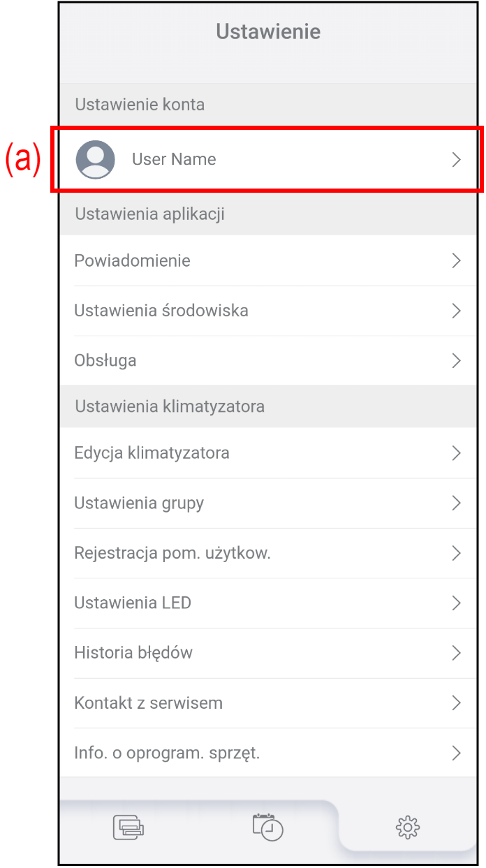486x868 pixels.
Task: Open Info. o oprogram. sprzęt.
Action: coord(167,753)
